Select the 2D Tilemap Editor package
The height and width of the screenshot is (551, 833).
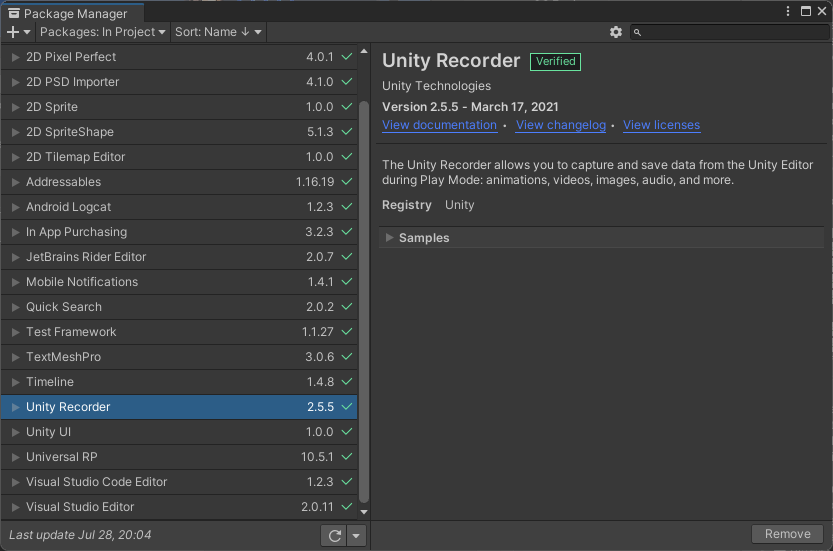(179, 157)
